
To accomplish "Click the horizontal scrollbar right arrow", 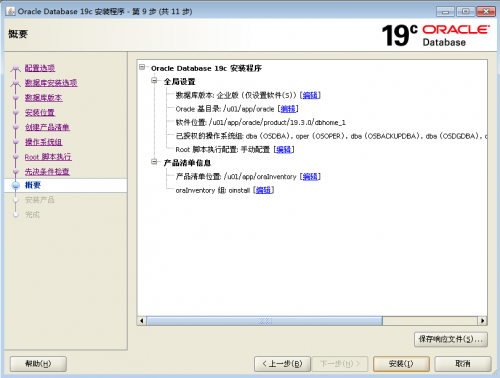I will coord(482,321).
